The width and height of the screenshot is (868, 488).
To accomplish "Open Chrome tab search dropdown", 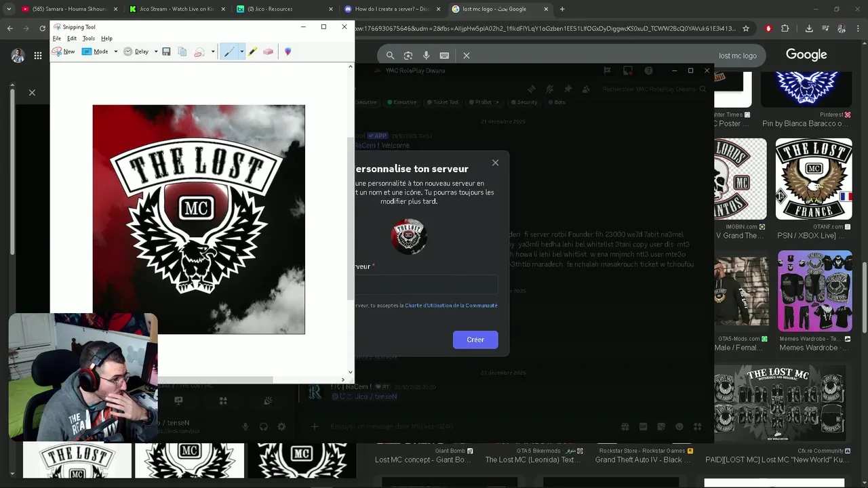I will click(x=9, y=9).
